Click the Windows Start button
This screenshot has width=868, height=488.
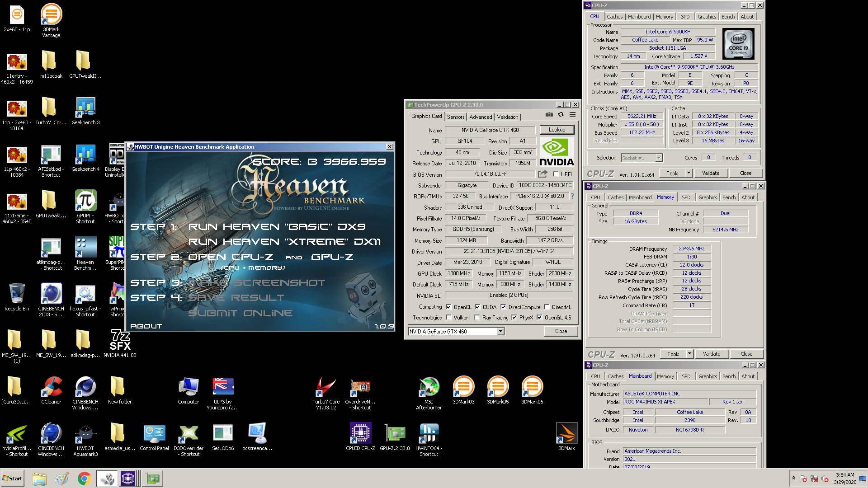(13, 479)
